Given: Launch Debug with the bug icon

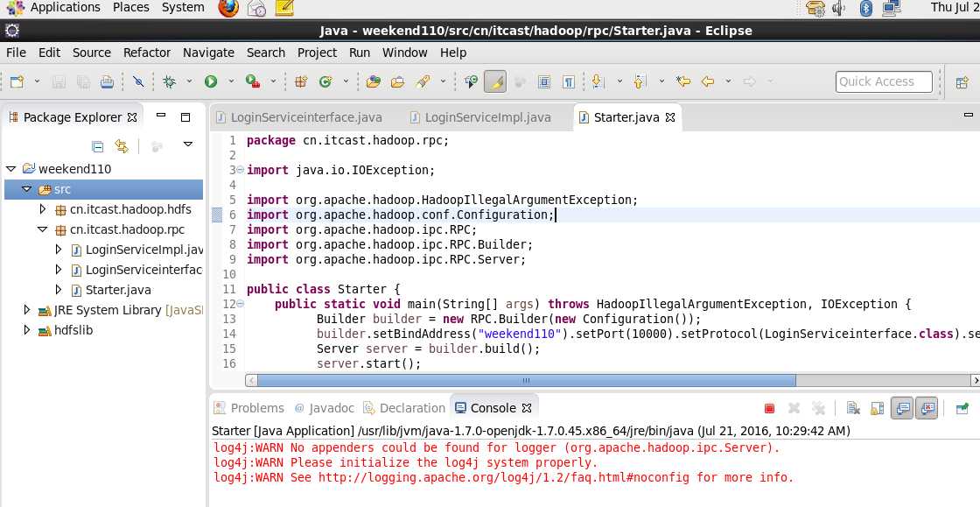Looking at the screenshot, I should click(x=169, y=81).
